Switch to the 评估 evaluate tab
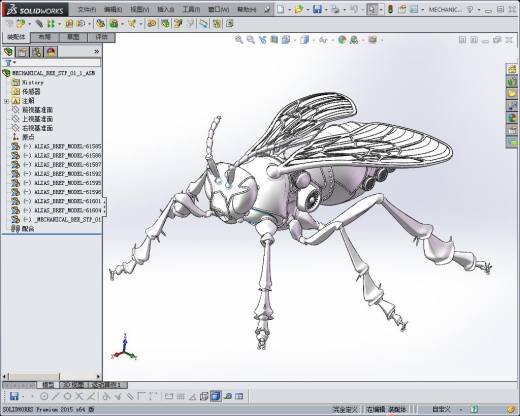520x416 pixels. 101,37
